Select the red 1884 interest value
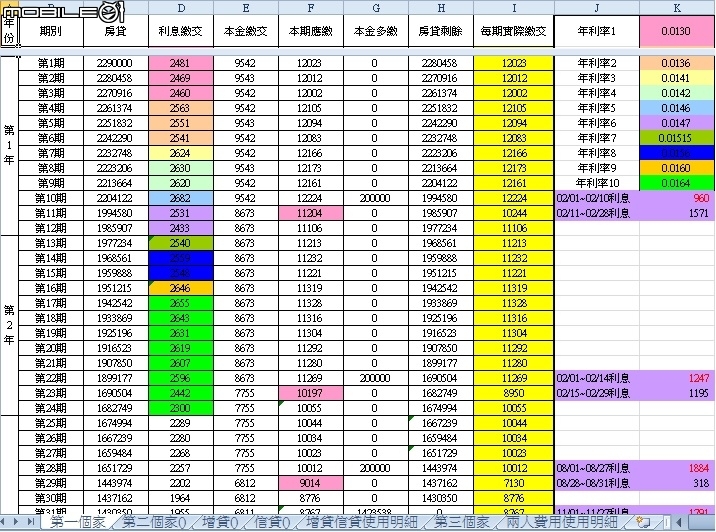The height and width of the screenshot is (532, 716). tap(677, 468)
